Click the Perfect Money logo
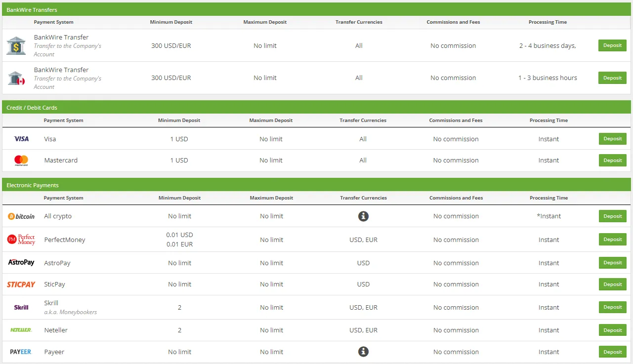 point(21,240)
